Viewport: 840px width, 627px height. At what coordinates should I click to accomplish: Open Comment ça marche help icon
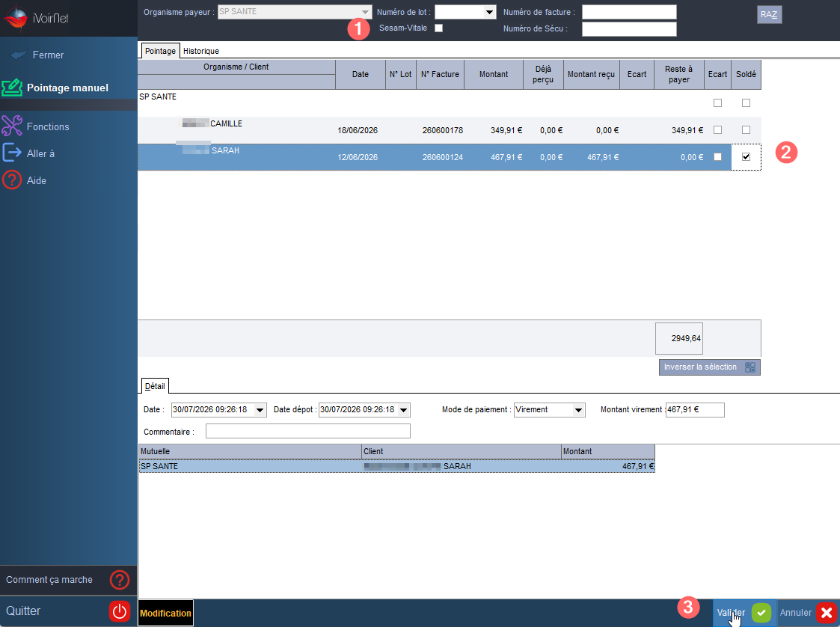point(120,580)
